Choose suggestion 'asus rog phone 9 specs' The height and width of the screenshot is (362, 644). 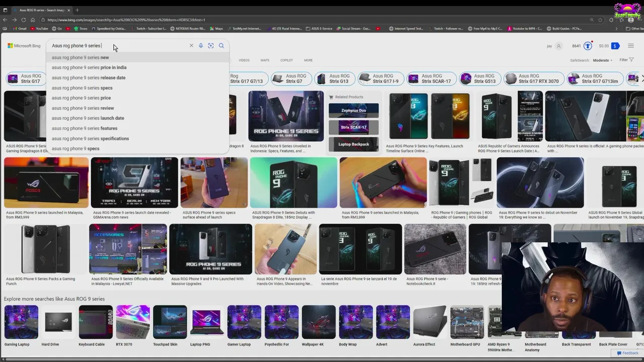(137, 148)
